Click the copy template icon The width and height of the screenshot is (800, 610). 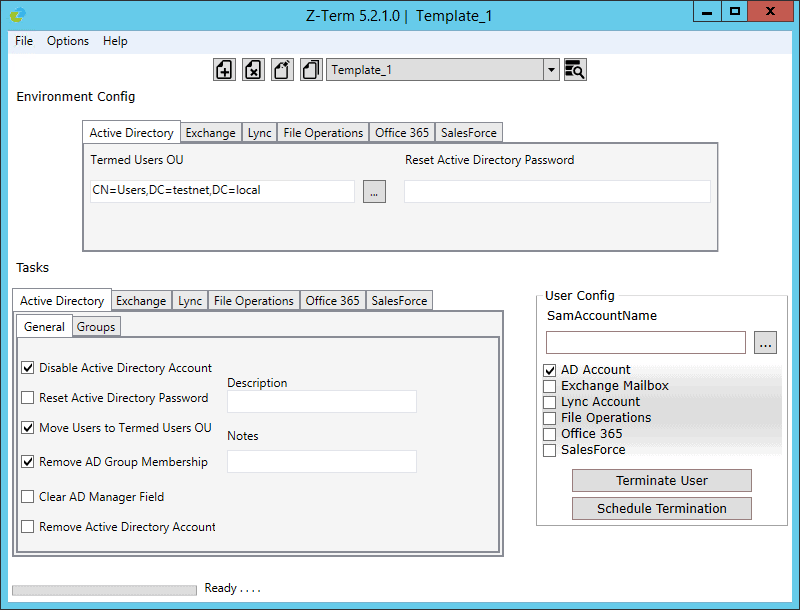coord(311,69)
